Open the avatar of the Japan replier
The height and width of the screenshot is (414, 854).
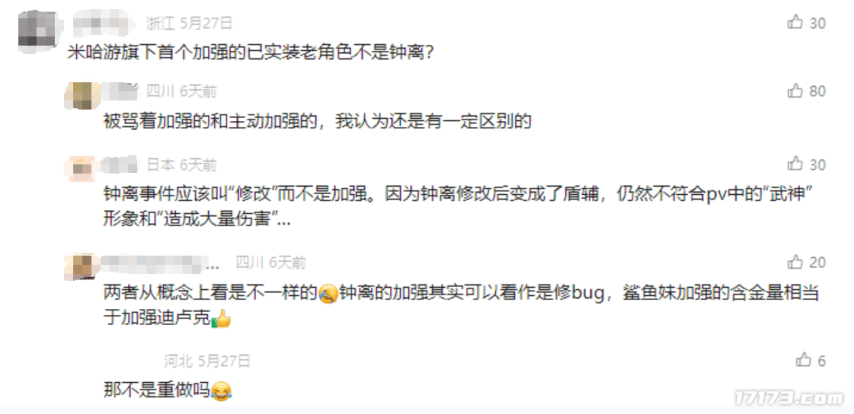point(82,169)
